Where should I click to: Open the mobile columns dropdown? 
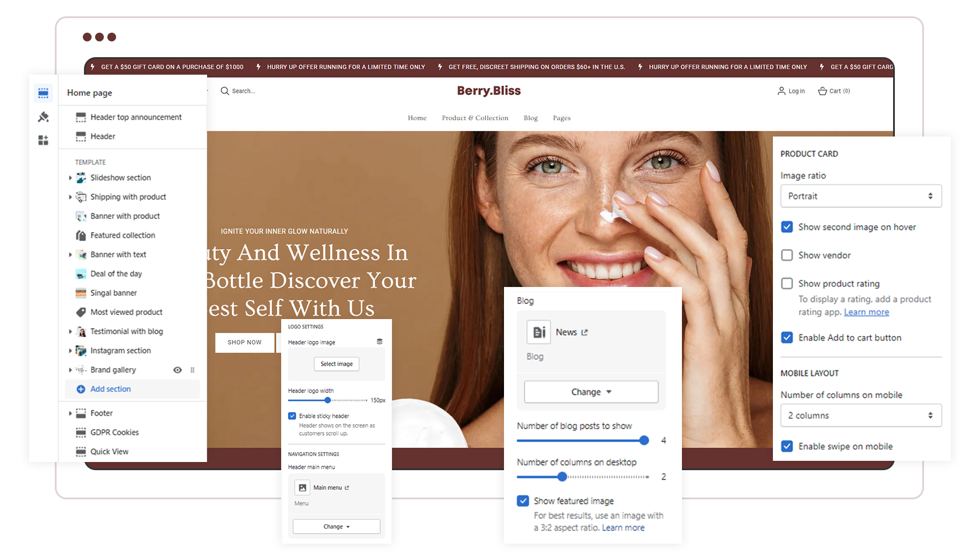click(x=860, y=415)
